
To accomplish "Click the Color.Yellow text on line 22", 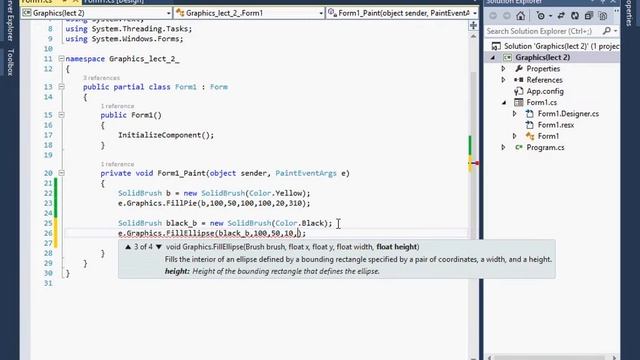I will pos(277,193).
